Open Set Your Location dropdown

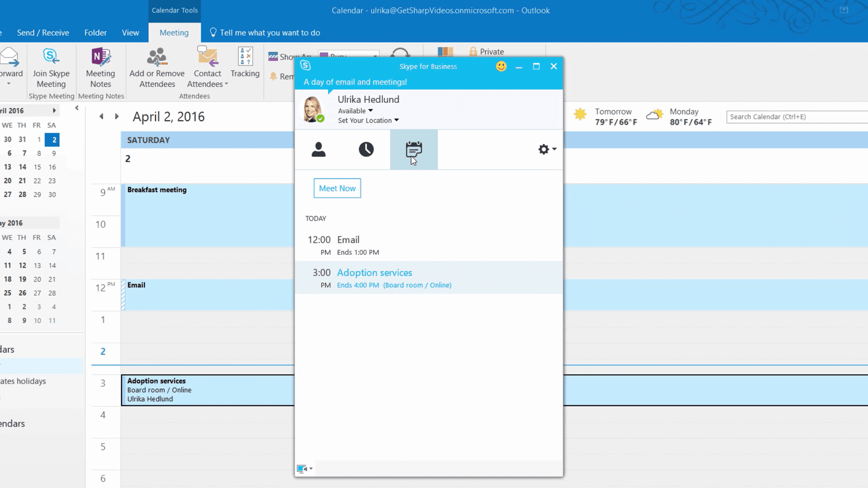[x=368, y=120]
